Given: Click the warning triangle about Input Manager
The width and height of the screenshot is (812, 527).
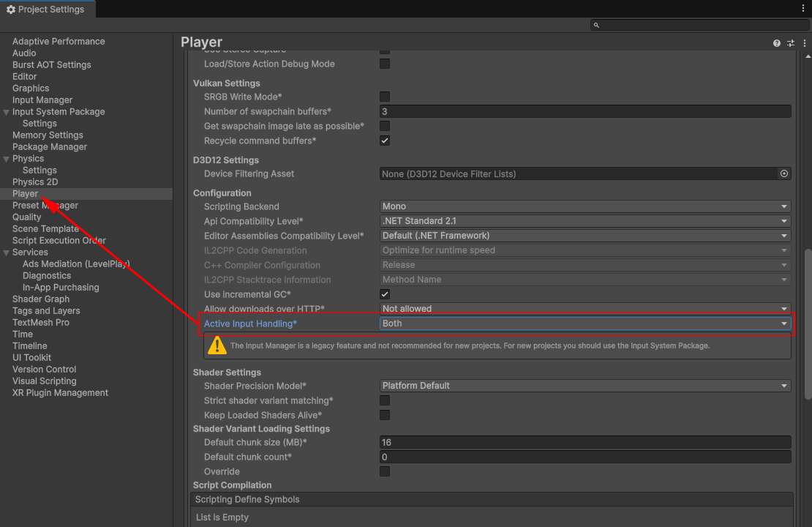Looking at the screenshot, I should [217, 345].
